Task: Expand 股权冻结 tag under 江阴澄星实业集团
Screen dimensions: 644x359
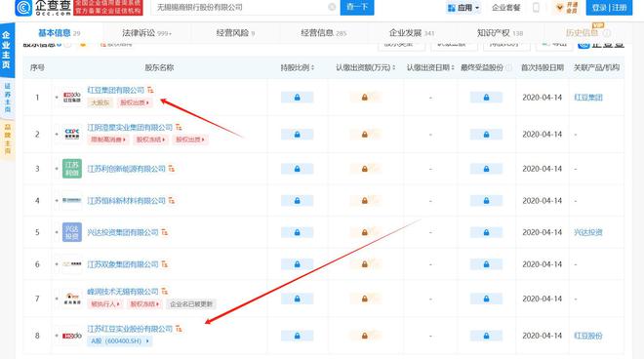Action: 150,140
